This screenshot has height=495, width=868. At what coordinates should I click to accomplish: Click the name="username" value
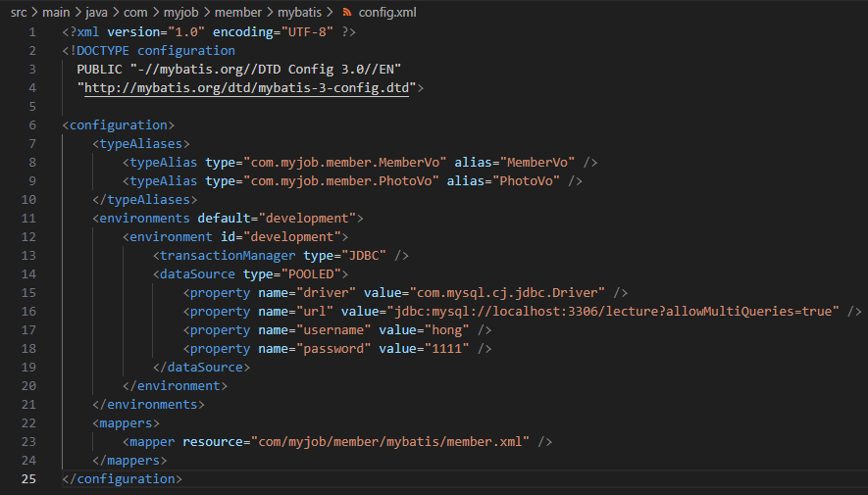pyautogui.click(x=333, y=330)
